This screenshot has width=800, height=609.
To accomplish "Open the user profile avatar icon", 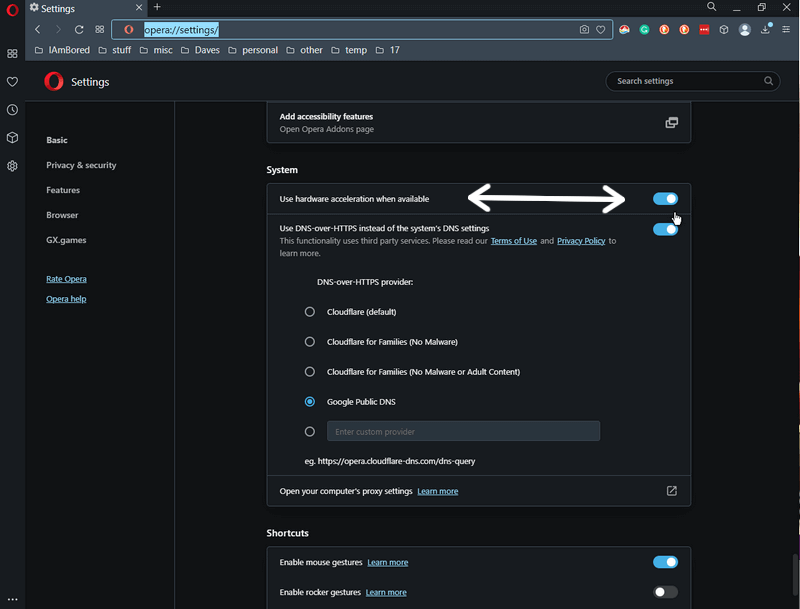I will 745,30.
